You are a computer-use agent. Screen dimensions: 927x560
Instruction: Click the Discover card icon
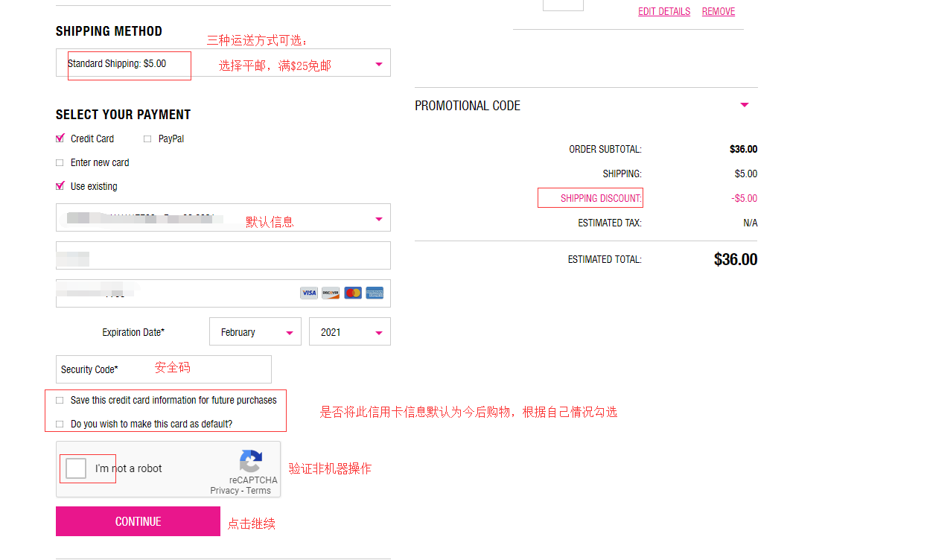click(x=331, y=293)
